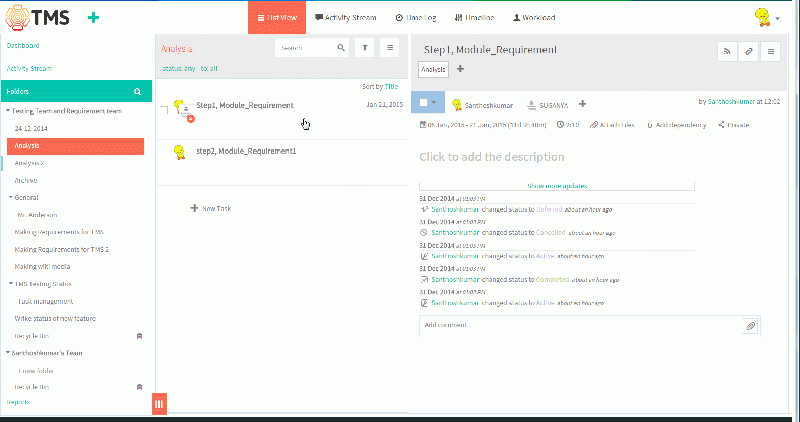Collapse Santhoshkumar's Team tree

[8, 353]
